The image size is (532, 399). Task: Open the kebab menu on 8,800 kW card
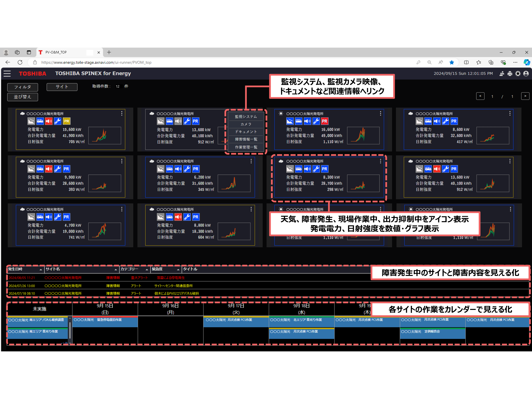251,209
